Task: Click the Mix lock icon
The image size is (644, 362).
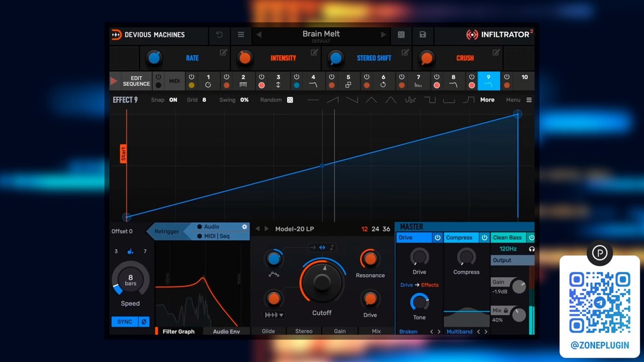Action: [506, 311]
